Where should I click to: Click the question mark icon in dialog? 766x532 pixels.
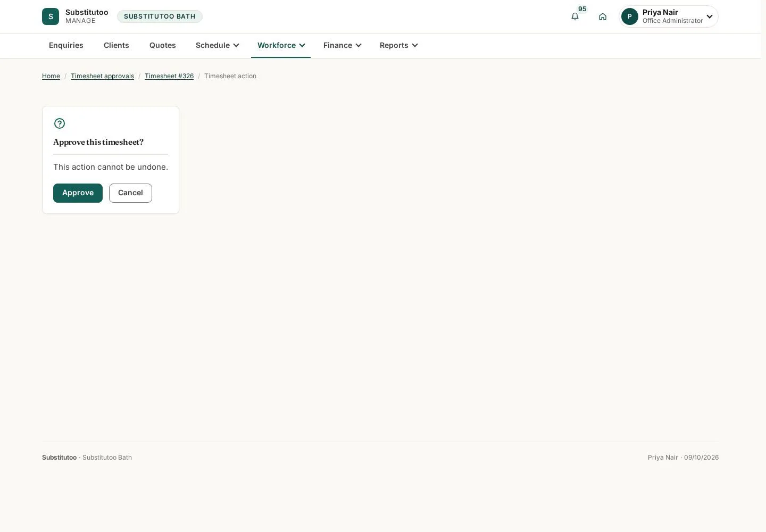[x=60, y=123]
